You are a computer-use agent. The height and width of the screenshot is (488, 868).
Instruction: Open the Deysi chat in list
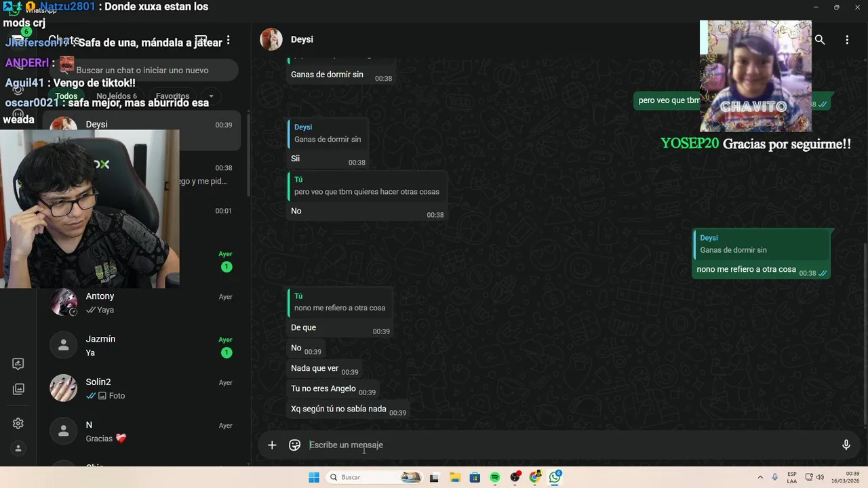(x=142, y=131)
